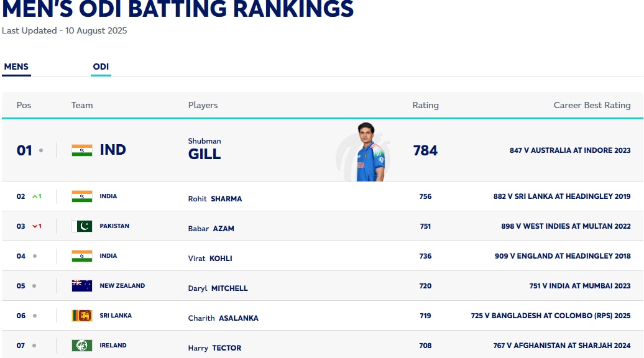This screenshot has height=358, width=644.
Task: Select the ODI format tab
Action: click(x=101, y=67)
